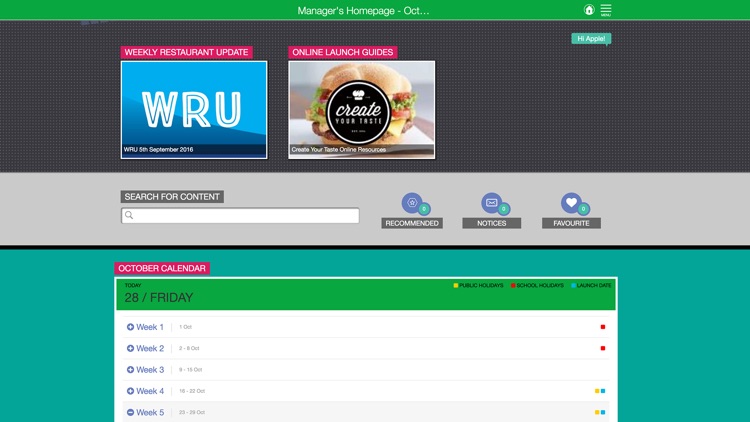Click the red marker on Week 2 row
Screen dimensions: 750x422
(x=603, y=348)
